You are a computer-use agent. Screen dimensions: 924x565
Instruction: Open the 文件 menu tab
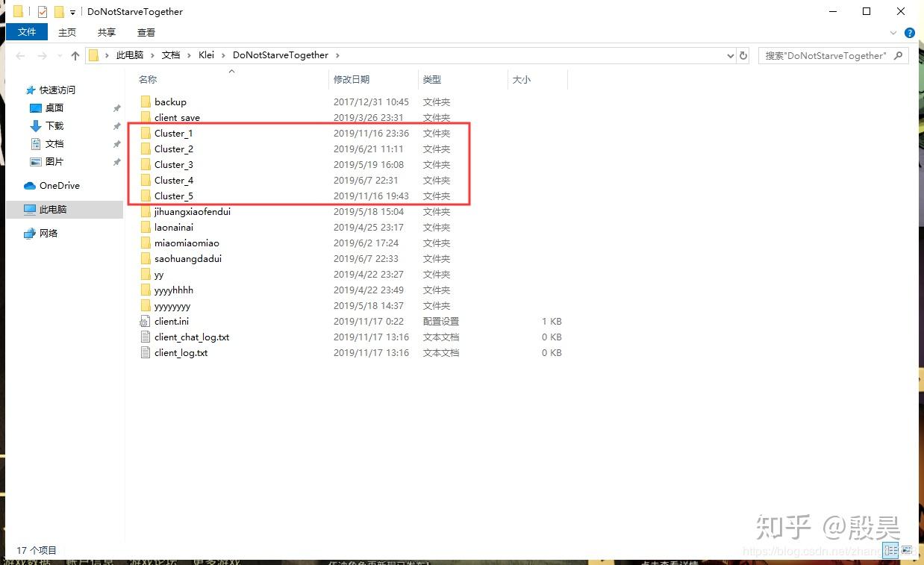[x=27, y=32]
